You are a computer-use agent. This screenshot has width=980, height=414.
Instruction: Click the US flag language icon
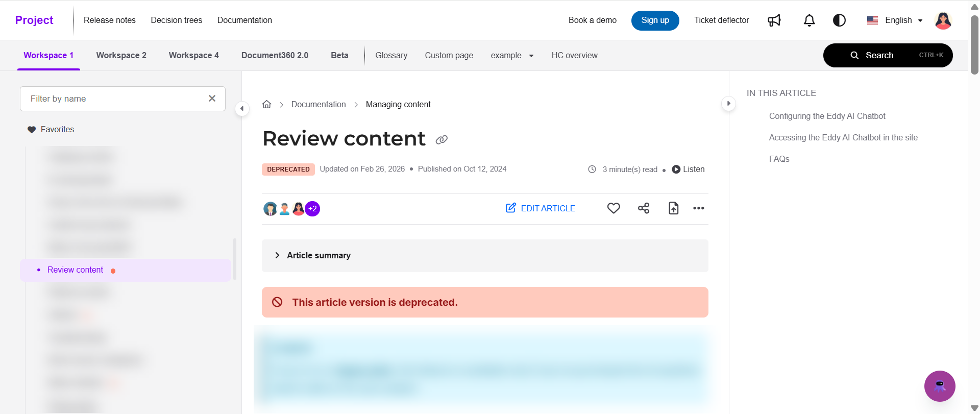click(x=872, y=20)
